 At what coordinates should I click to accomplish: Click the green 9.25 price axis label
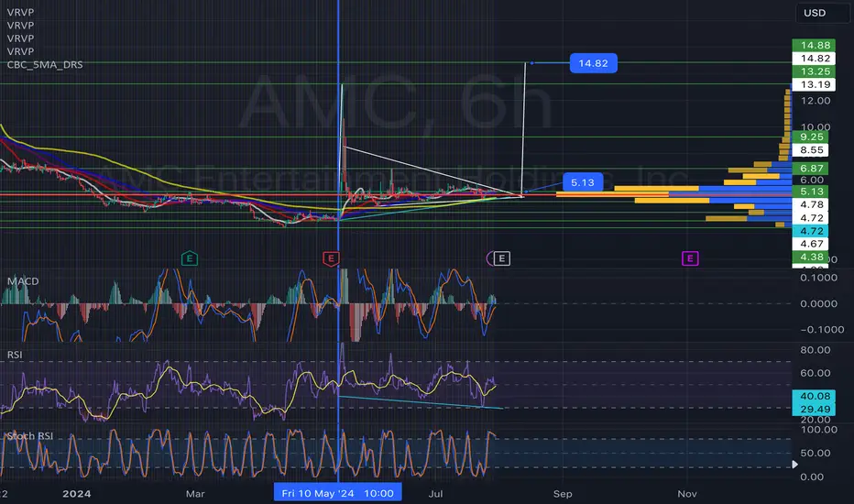point(811,137)
